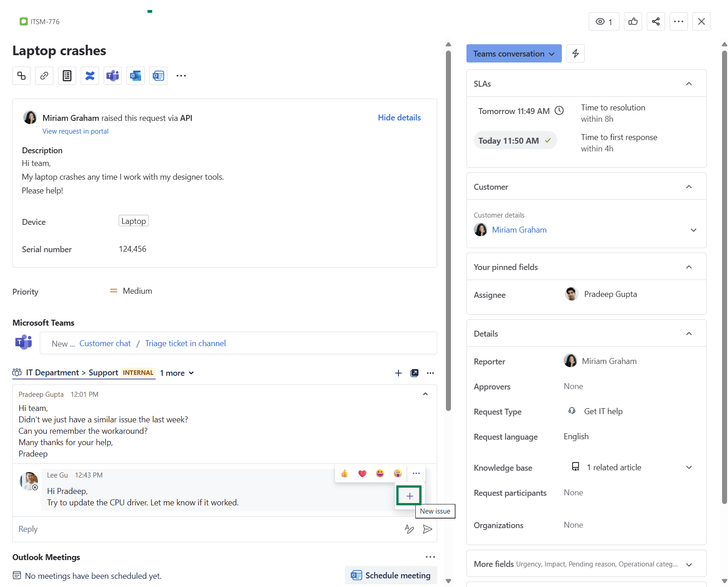Send the reply with arrow icon
The width and height of the screenshot is (728, 587).
pos(427,529)
